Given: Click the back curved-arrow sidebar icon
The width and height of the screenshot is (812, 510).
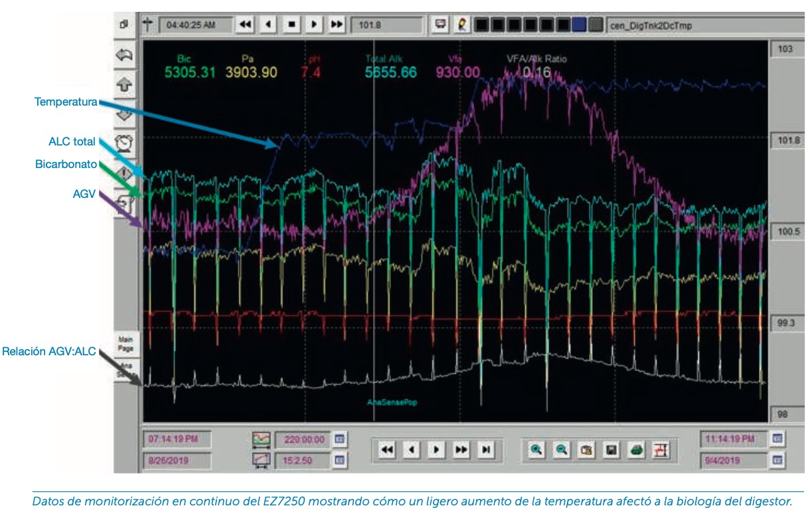Looking at the screenshot, I should [x=125, y=56].
